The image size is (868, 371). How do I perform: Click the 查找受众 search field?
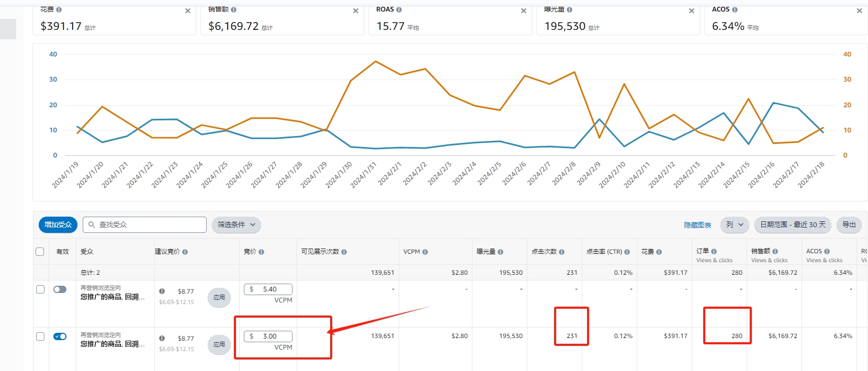[x=144, y=224]
